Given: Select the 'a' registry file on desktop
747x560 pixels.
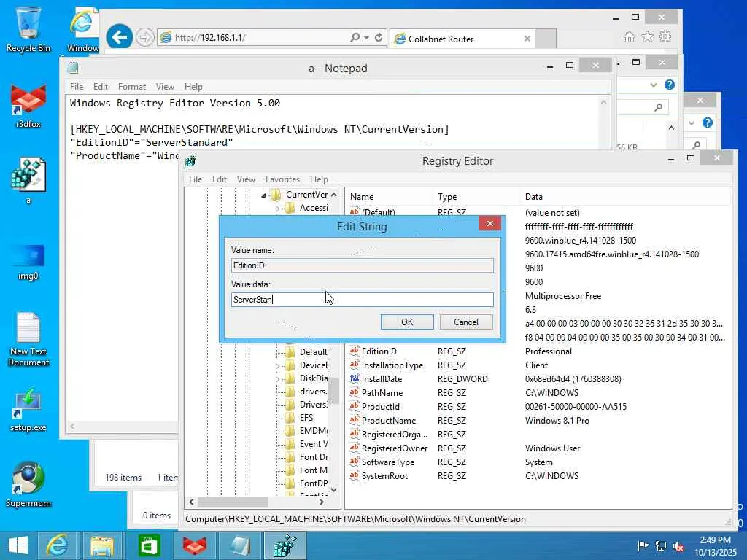Looking at the screenshot, I should tap(28, 181).
